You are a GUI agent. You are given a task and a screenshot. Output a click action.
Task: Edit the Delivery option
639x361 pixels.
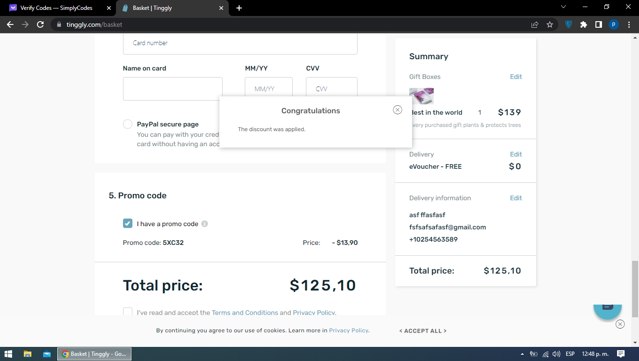pyautogui.click(x=516, y=154)
